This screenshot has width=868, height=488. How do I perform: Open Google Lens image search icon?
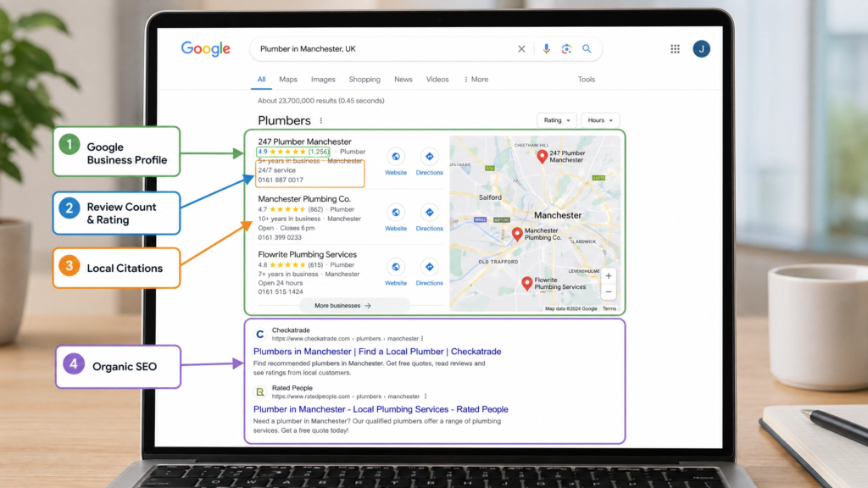[566, 48]
